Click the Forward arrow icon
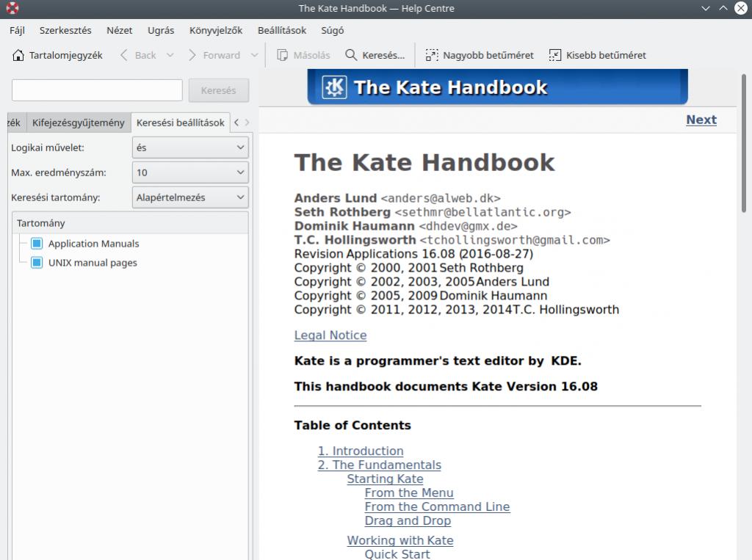Viewport: 752px width, 560px height. pyautogui.click(x=192, y=55)
